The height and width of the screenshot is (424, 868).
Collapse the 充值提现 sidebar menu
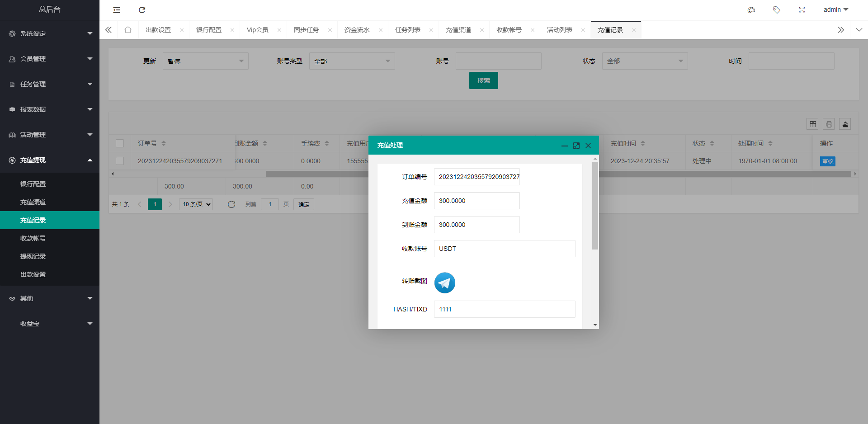pyautogui.click(x=50, y=160)
